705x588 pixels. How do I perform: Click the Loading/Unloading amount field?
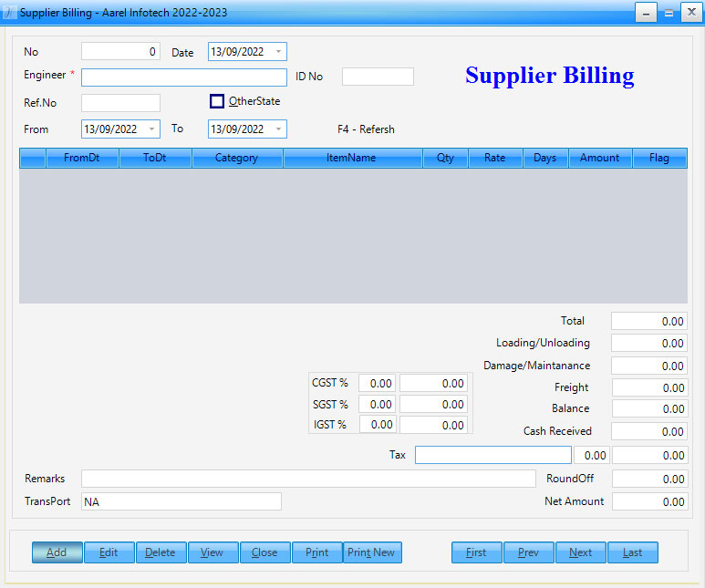[x=649, y=344]
